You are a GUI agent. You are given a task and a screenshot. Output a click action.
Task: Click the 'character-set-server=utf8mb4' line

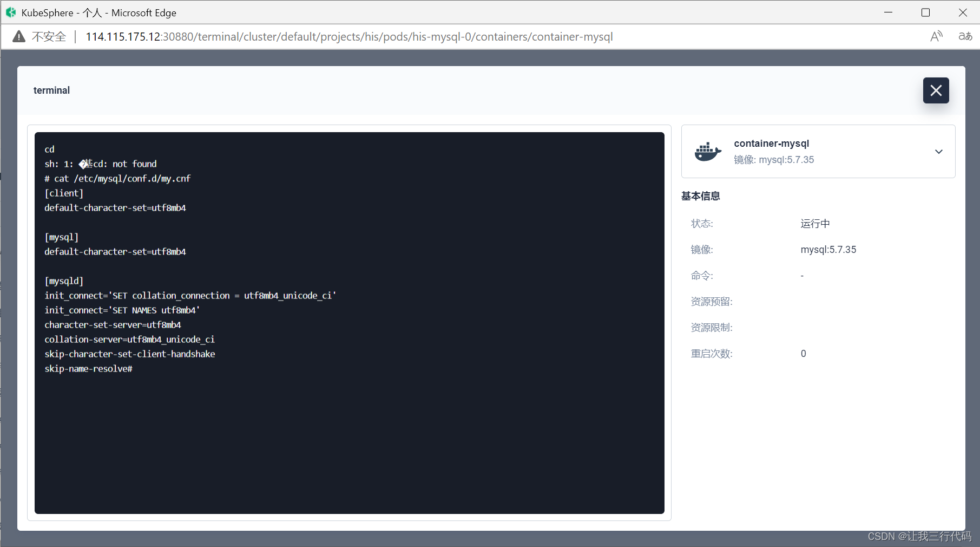tap(113, 325)
